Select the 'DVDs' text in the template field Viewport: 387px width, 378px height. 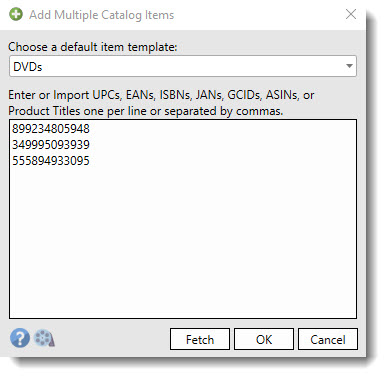point(28,67)
